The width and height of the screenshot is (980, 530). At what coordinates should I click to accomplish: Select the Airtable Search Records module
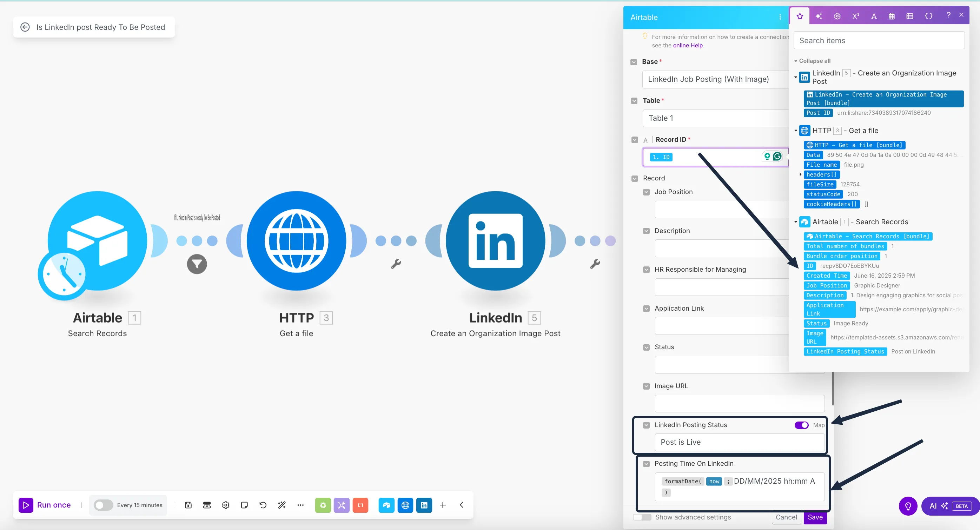coord(97,241)
